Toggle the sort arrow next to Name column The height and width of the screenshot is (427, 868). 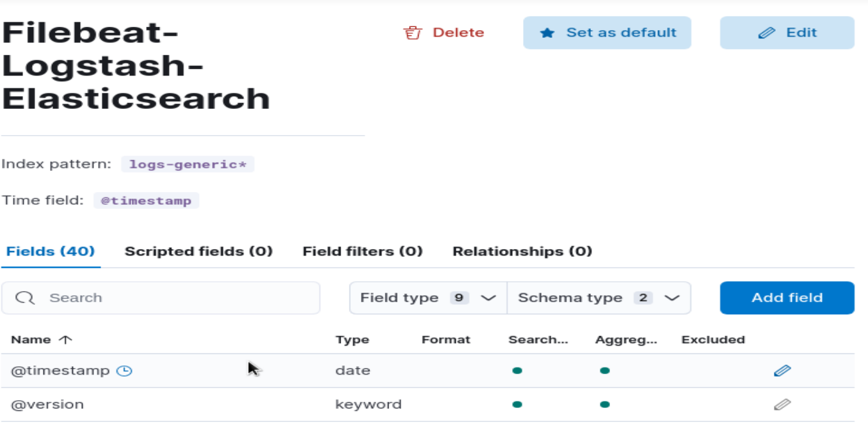pos(65,340)
